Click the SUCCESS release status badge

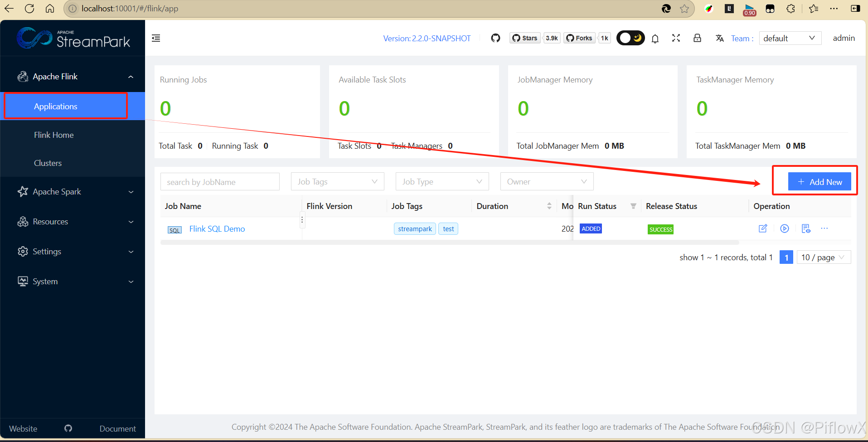click(660, 229)
